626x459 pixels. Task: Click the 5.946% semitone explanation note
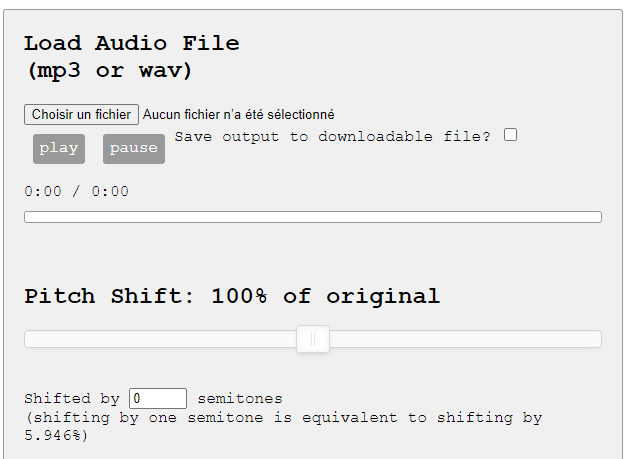click(x=283, y=426)
